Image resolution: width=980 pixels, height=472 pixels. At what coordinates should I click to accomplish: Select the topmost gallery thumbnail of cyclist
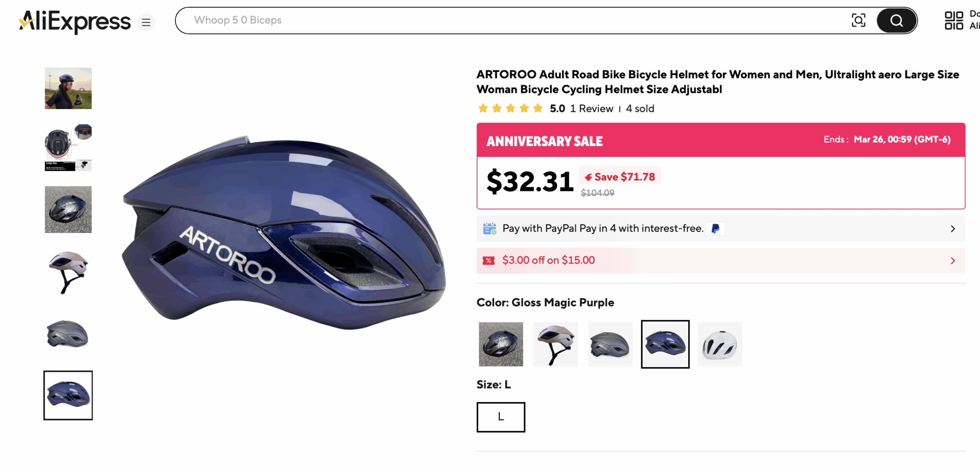coord(68,88)
